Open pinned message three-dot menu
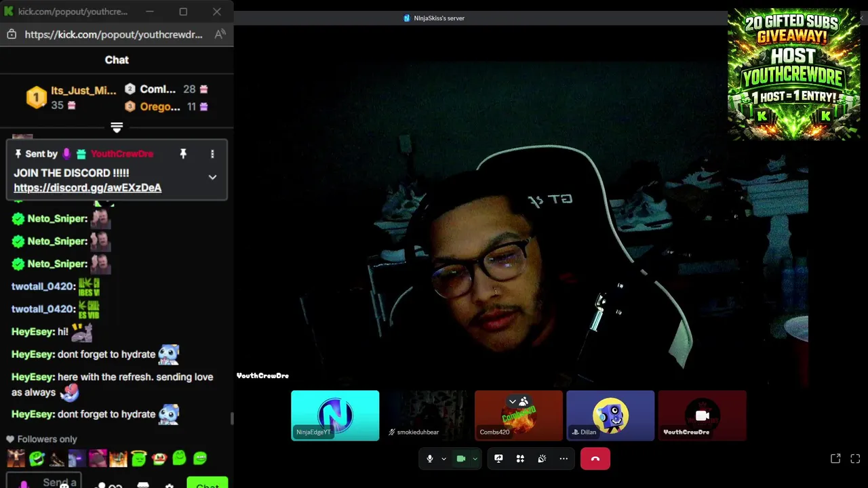 pos(212,155)
